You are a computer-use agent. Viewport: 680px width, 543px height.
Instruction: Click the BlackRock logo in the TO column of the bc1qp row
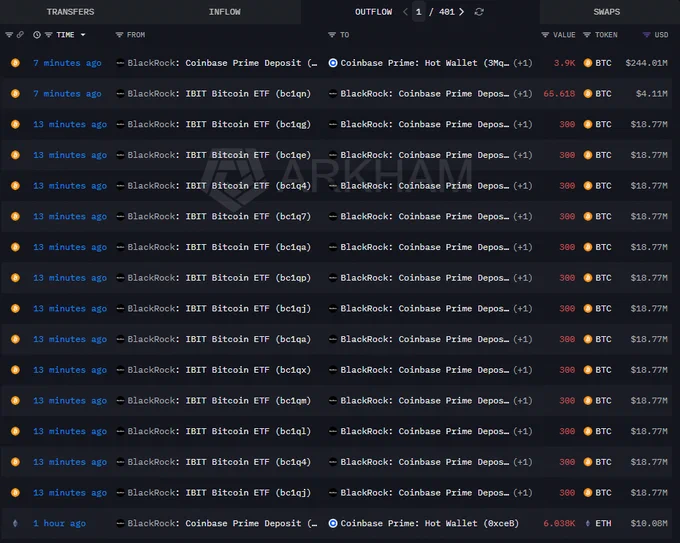click(333, 278)
